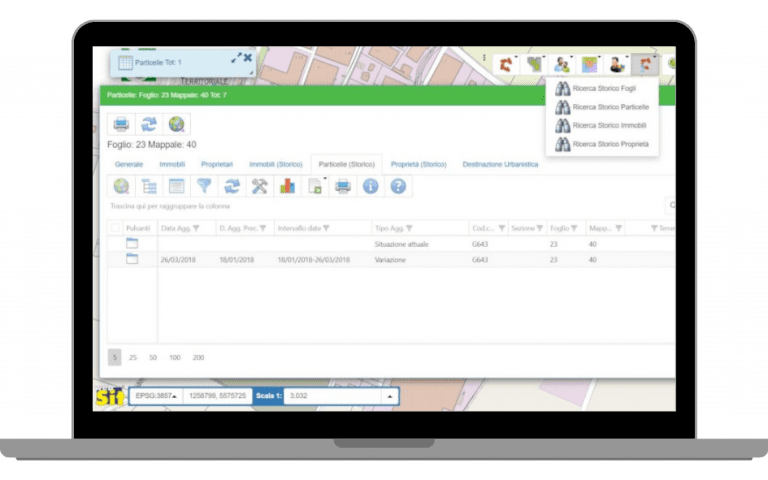This screenshot has width=768, height=480.
Task: Tick the select-all checkbox in grid header
Action: click(115, 228)
